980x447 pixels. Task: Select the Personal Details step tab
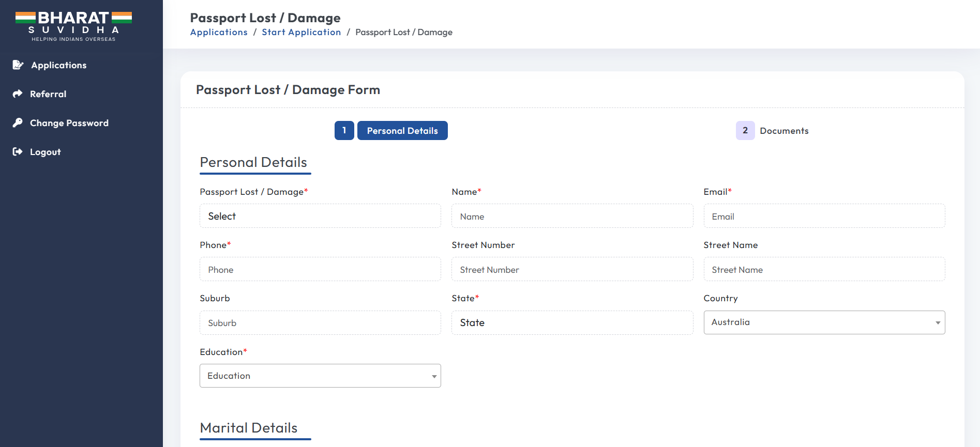[x=402, y=131]
